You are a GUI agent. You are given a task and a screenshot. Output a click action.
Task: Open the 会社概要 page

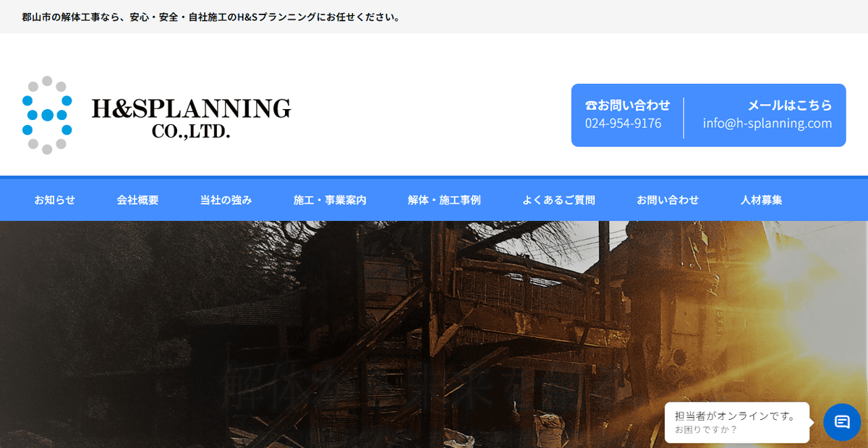pos(138,199)
